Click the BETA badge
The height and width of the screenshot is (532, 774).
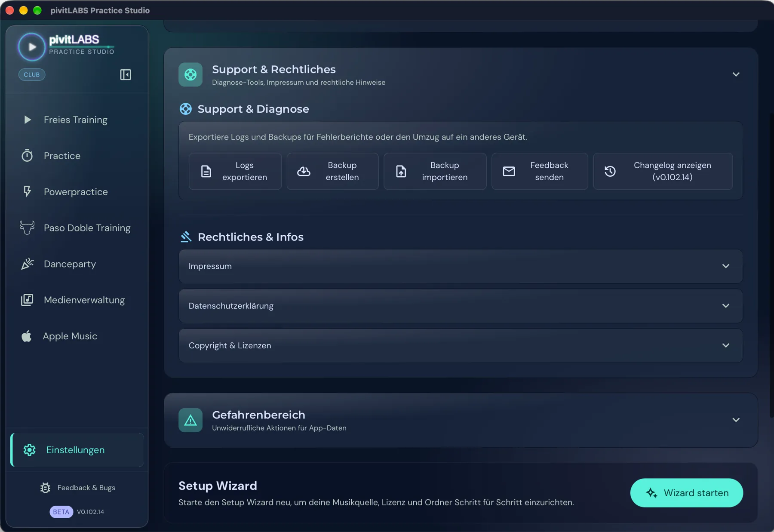[61, 512]
